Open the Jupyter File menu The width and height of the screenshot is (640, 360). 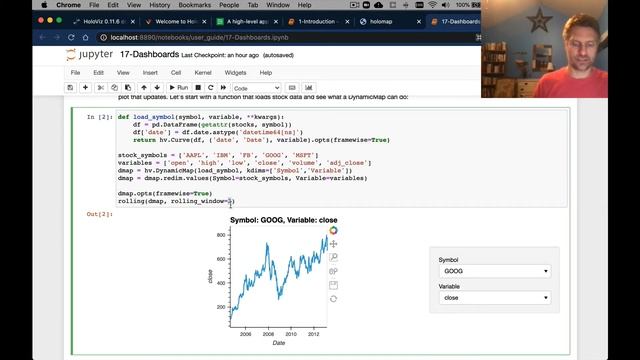pos(76,73)
